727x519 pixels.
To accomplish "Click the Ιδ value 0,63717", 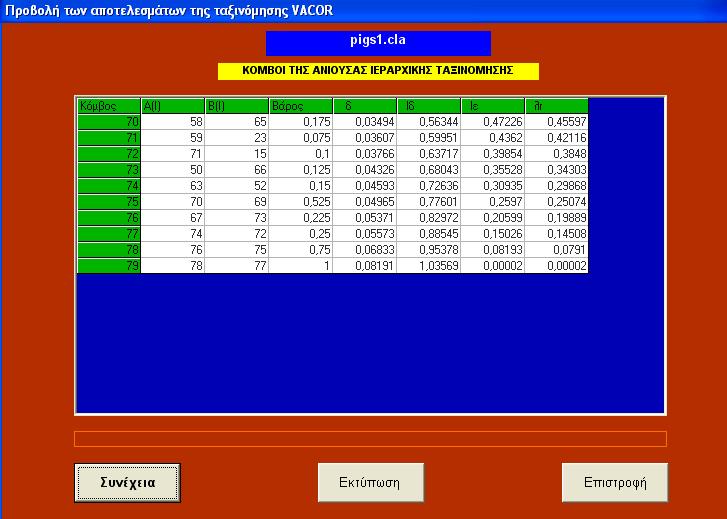I will (x=428, y=154).
